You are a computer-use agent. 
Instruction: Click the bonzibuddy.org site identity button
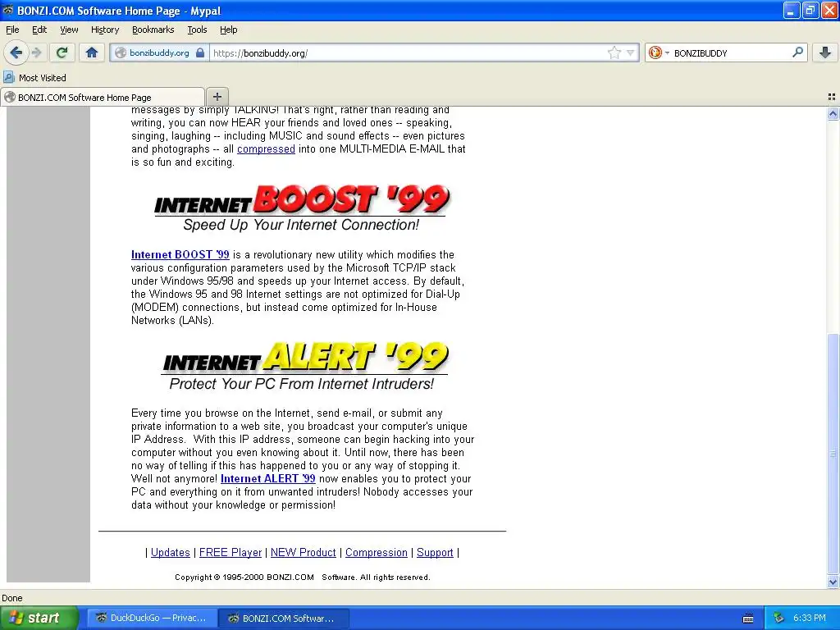(160, 52)
